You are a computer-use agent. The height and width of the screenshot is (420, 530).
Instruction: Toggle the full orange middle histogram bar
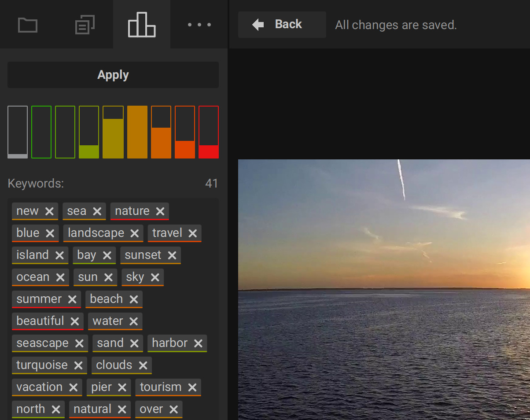(x=137, y=132)
